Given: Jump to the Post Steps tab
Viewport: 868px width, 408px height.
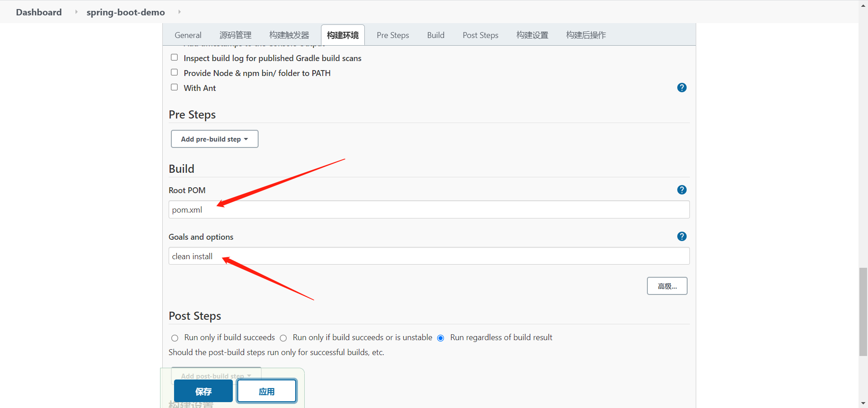Looking at the screenshot, I should [481, 35].
